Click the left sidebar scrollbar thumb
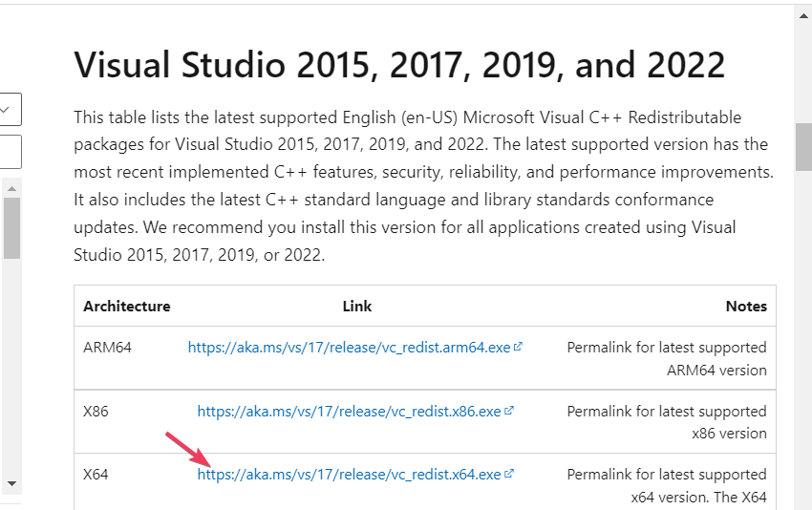The image size is (812, 510). pos(11,227)
